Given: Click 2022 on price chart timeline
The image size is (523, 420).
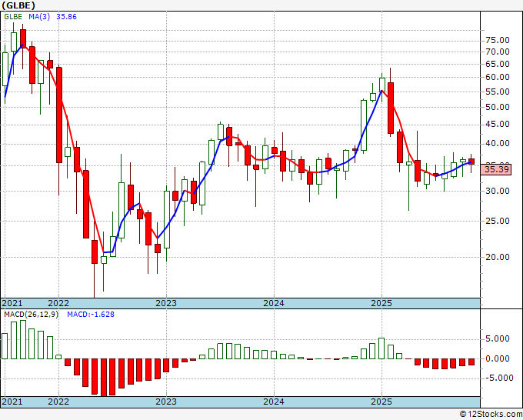Looking at the screenshot, I should (58, 303).
